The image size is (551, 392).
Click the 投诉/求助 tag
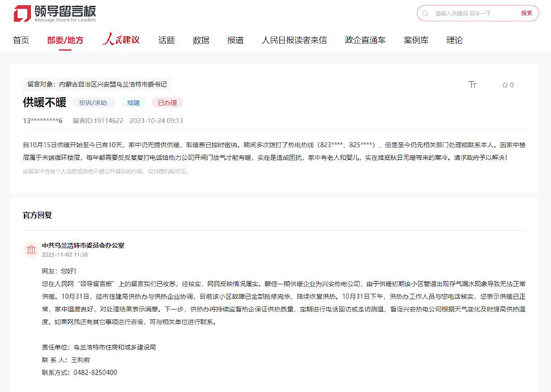pyautogui.click(x=93, y=103)
